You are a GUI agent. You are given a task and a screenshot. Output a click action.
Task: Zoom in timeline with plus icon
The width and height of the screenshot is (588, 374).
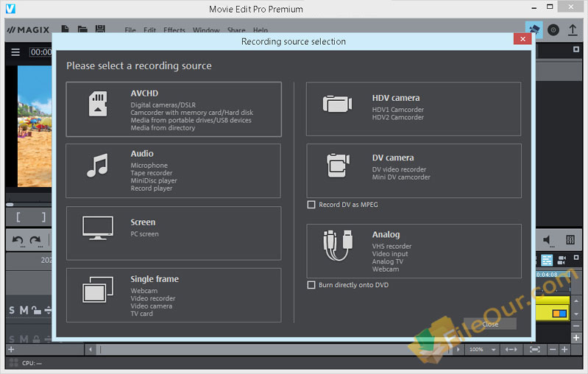point(564,350)
